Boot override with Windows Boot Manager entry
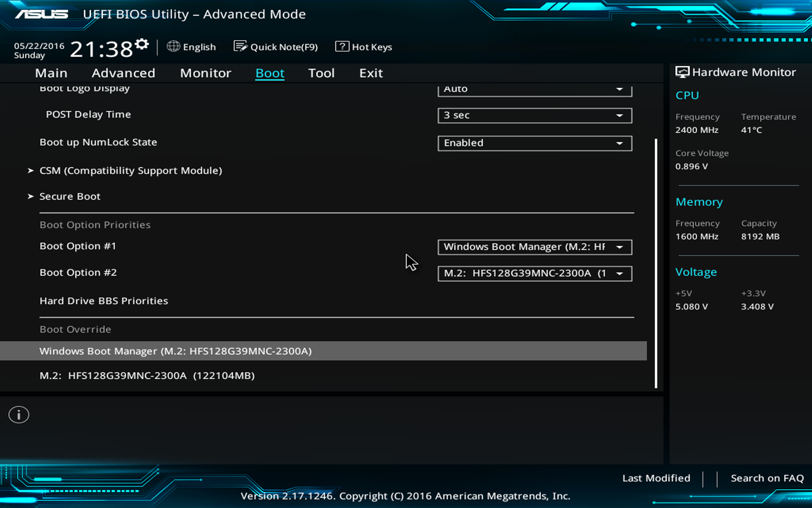The height and width of the screenshot is (508, 812). (323, 351)
